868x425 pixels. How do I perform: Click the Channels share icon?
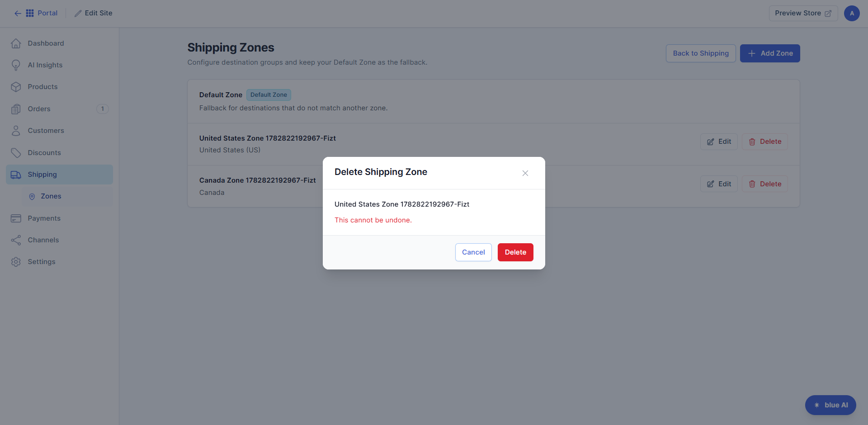click(x=16, y=240)
